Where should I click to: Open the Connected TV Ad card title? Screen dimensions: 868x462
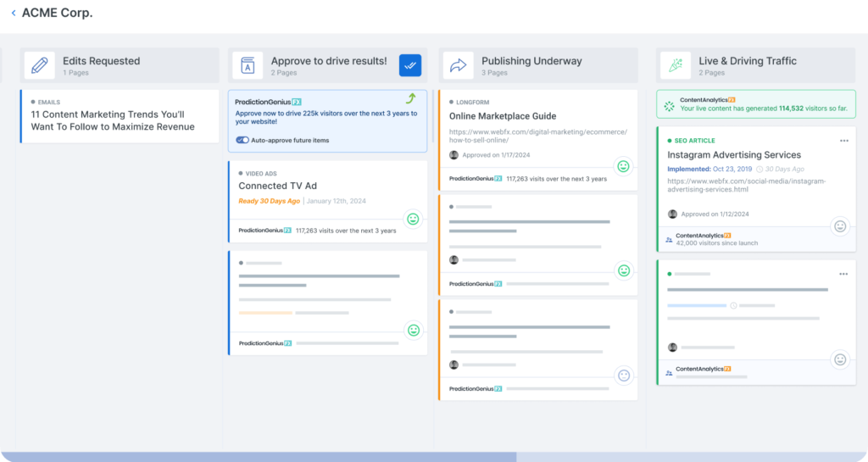[x=277, y=186]
